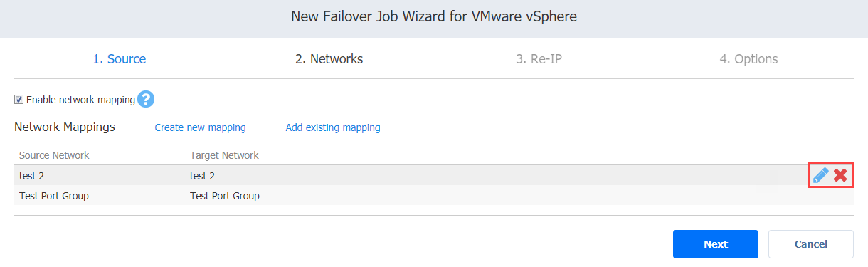
Task: Click the Create new mapping link
Action: point(201,127)
